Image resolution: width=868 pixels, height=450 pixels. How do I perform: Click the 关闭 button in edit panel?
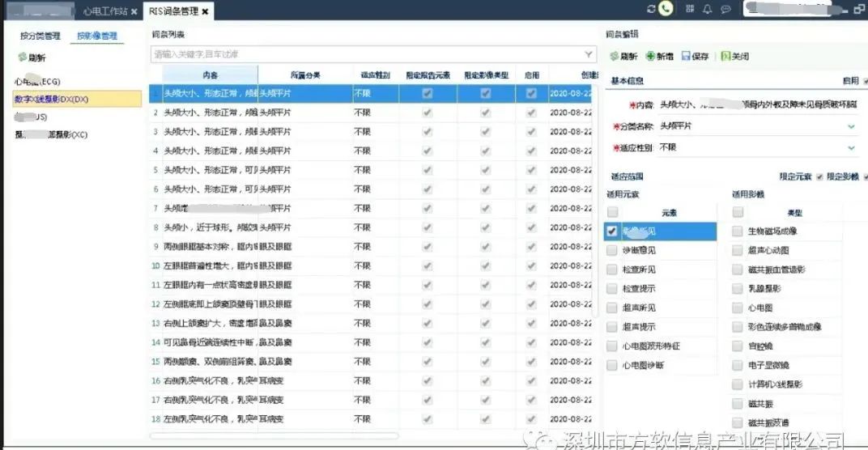734,57
